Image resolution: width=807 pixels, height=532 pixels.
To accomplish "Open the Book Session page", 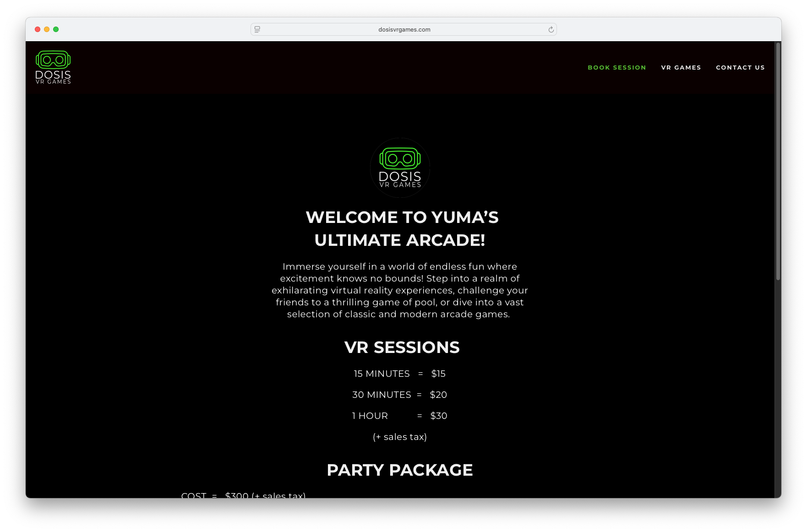I will pyautogui.click(x=617, y=67).
